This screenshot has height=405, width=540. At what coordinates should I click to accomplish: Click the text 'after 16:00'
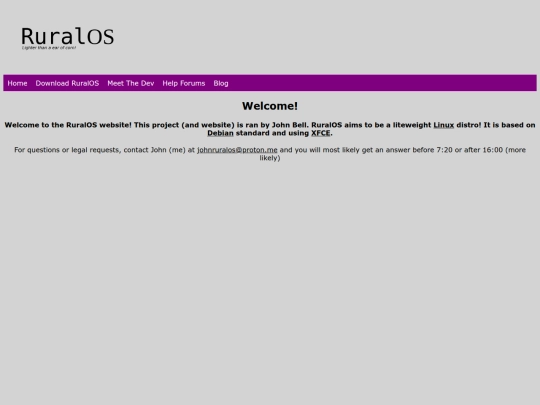coord(484,150)
